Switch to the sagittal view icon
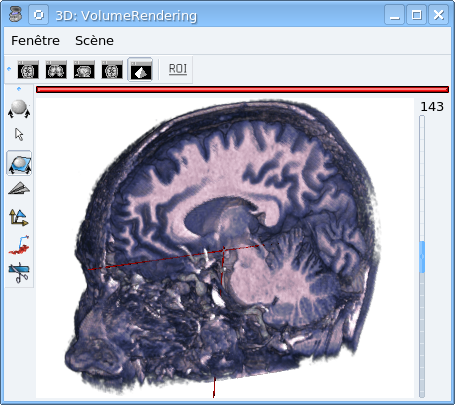This screenshot has width=455, height=405. click(84, 70)
